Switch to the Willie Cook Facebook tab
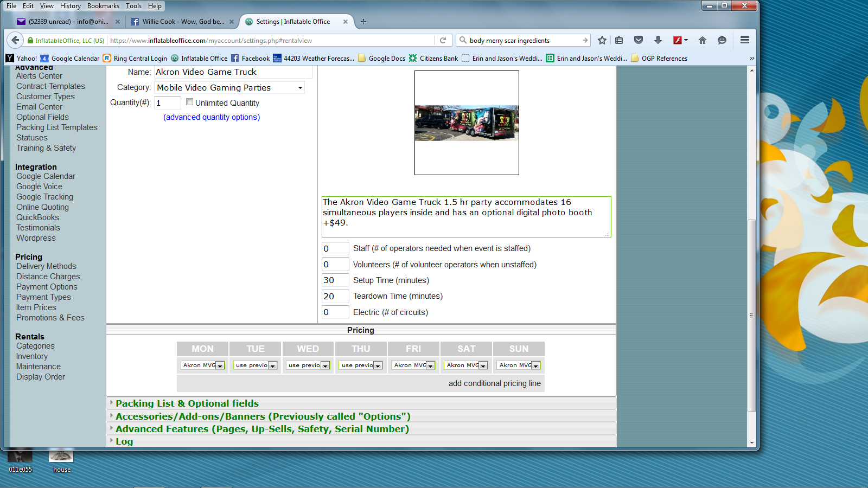This screenshot has height=488, width=868. coord(182,22)
